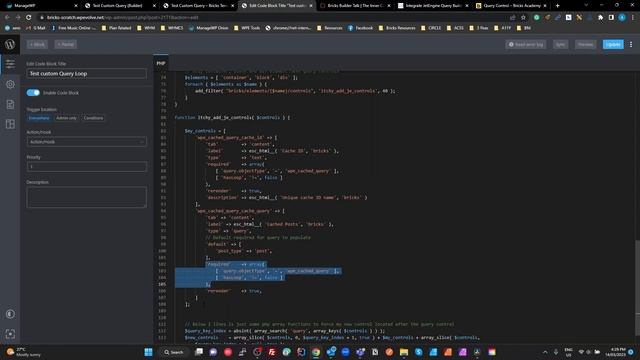Open Skype from the taskbar
Image resolution: width=640 pixels, height=360 pixels.
(419, 352)
